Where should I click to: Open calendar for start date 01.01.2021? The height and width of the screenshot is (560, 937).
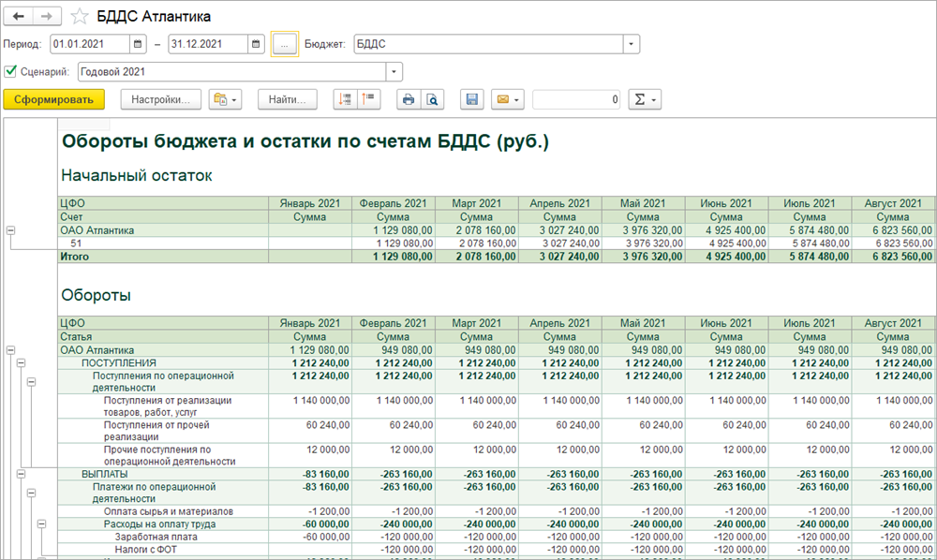(138, 44)
